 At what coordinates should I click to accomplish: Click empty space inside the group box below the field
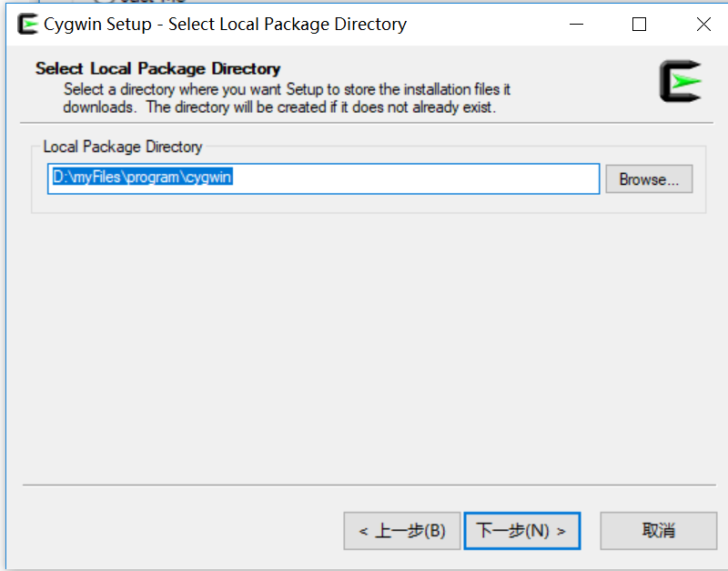pos(364,203)
